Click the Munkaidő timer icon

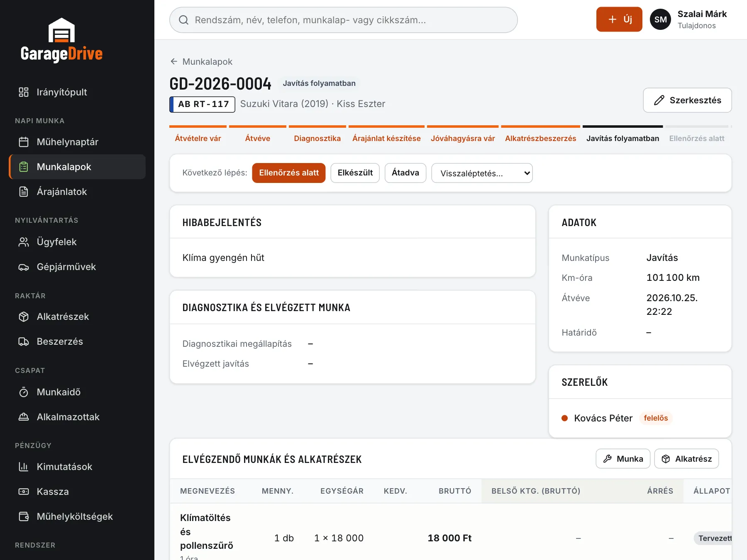(24, 392)
